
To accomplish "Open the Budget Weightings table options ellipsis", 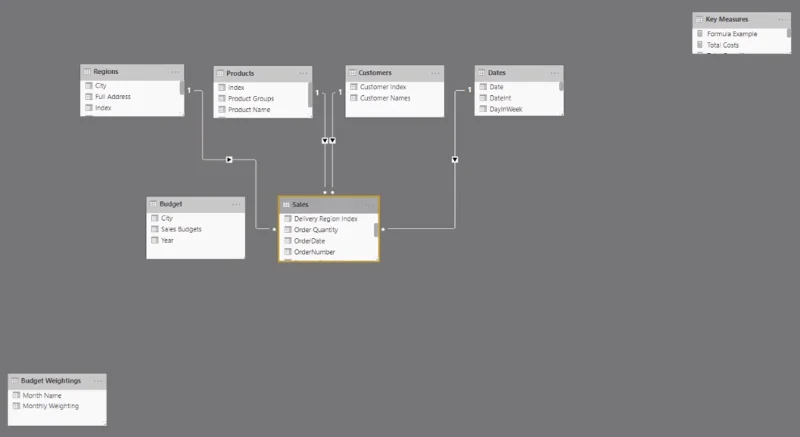I will tap(97, 381).
